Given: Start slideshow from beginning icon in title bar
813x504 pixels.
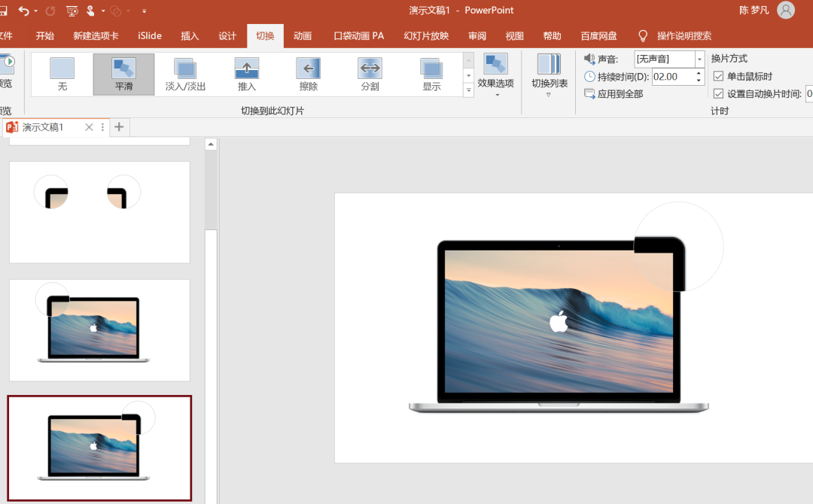Looking at the screenshot, I should point(72,11).
